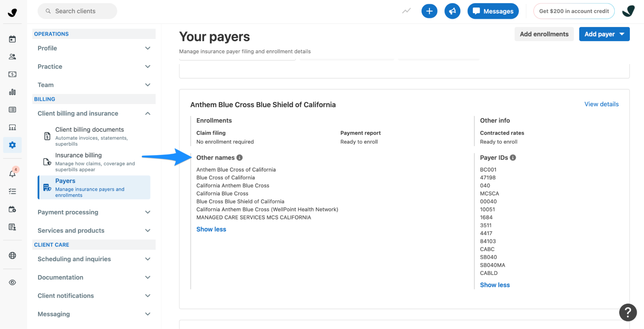
Task: Click the bird logo at top left
Action: [12, 12]
